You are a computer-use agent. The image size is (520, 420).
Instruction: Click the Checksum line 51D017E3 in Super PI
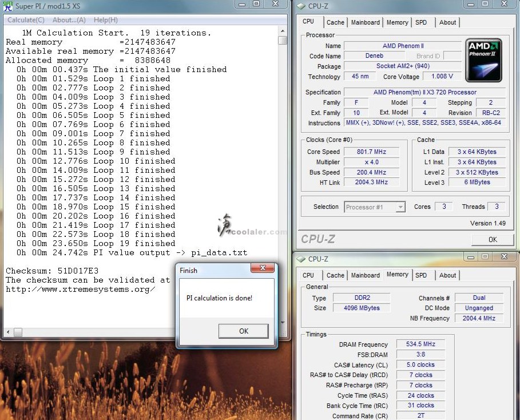pos(52,271)
